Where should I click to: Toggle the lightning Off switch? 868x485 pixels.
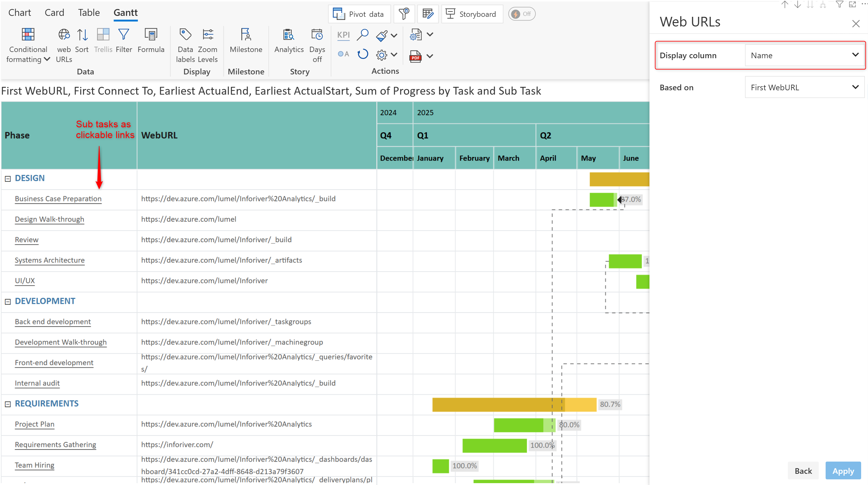tap(521, 14)
